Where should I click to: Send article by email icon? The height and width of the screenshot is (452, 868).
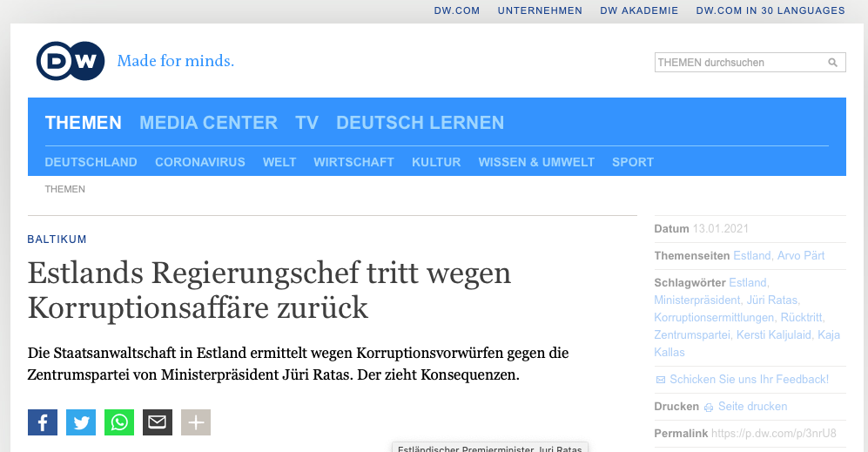[158, 422]
